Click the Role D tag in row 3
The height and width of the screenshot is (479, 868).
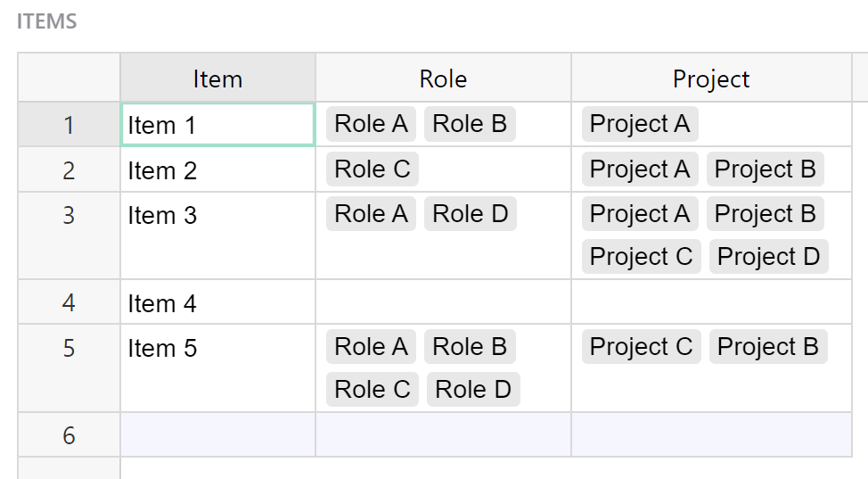pyautogui.click(x=470, y=213)
